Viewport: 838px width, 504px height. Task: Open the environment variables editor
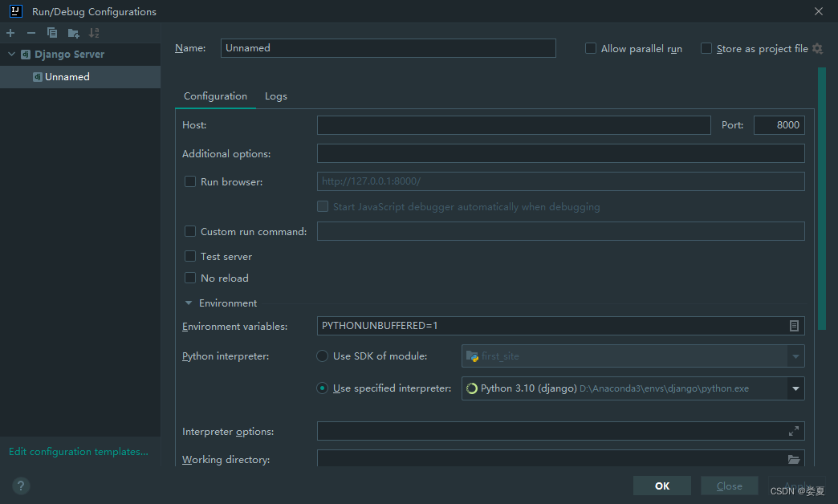coord(793,326)
